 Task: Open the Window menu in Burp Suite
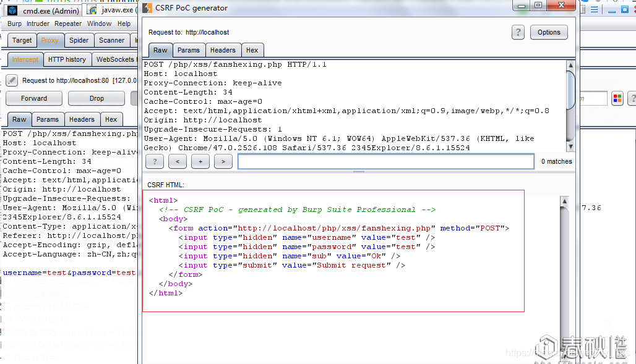(x=99, y=23)
